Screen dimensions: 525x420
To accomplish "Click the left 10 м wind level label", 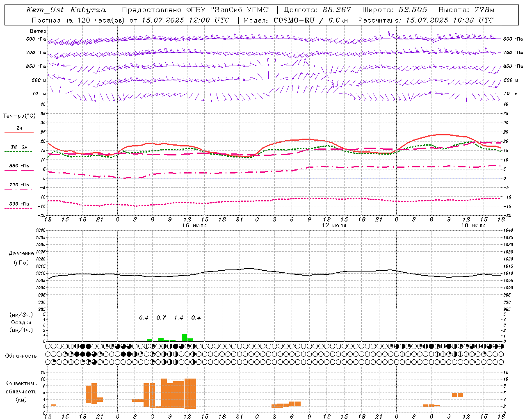I will pyautogui.click(x=39, y=94).
